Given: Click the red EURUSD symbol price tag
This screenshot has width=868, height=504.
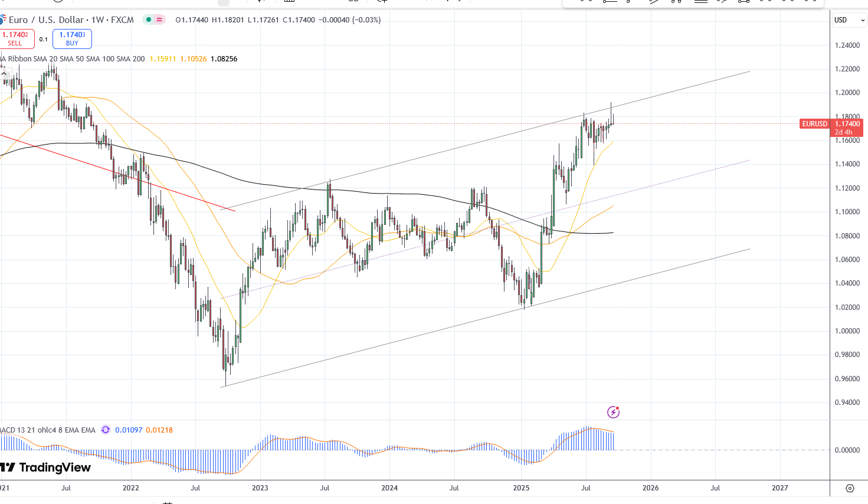Looking at the screenshot, I should [x=814, y=124].
